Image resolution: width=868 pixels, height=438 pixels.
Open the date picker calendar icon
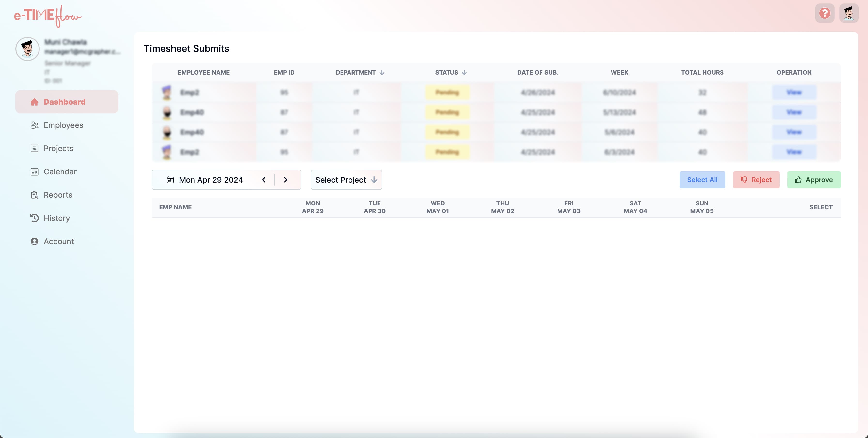pyautogui.click(x=170, y=180)
